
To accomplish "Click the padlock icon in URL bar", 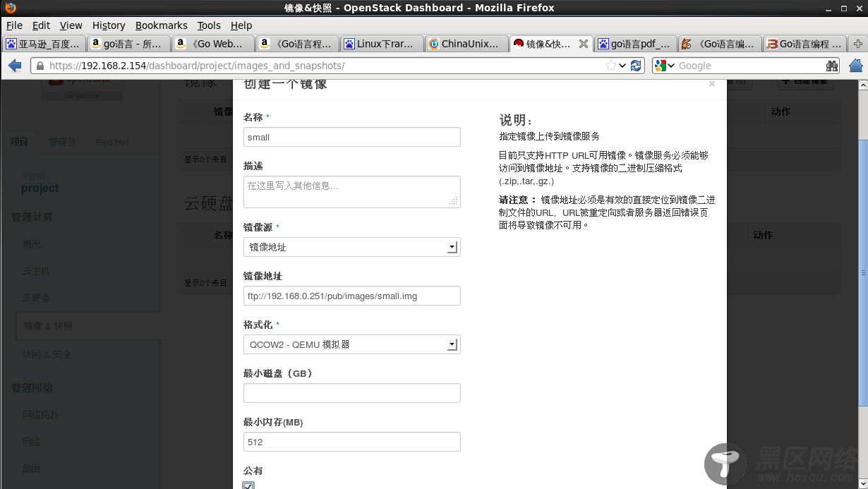I will click(x=40, y=66).
